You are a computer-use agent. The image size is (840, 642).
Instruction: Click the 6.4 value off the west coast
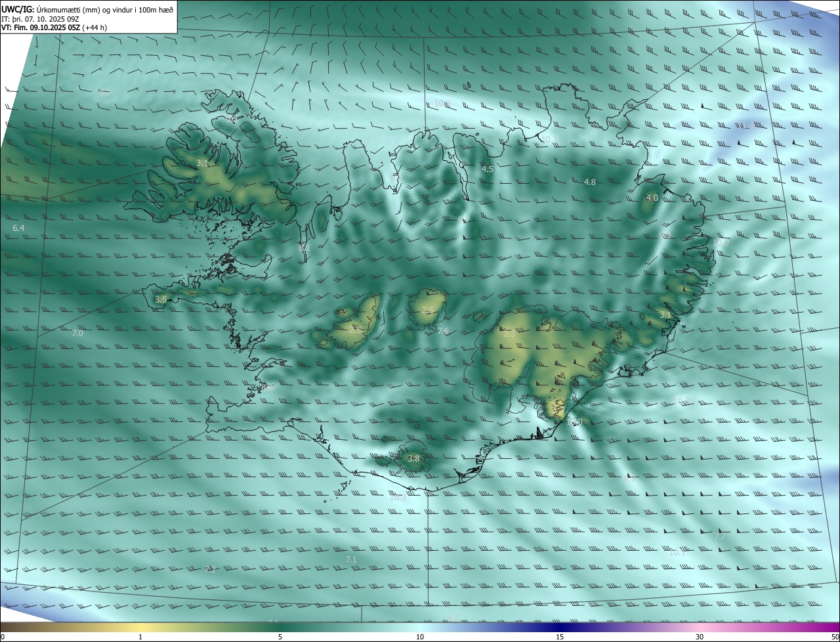pos(18,228)
